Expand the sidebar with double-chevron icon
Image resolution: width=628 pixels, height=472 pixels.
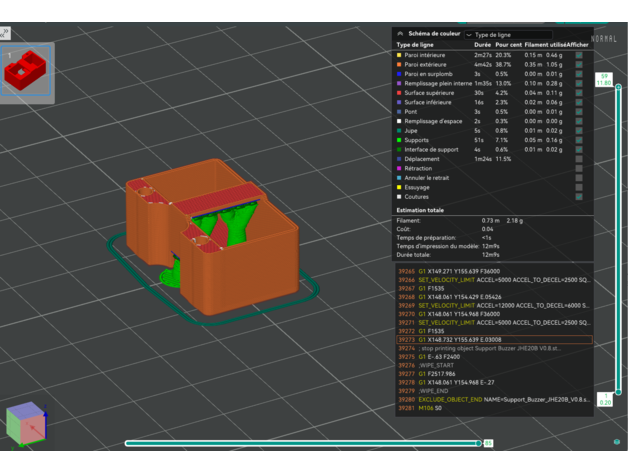click(x=6, y=33)
